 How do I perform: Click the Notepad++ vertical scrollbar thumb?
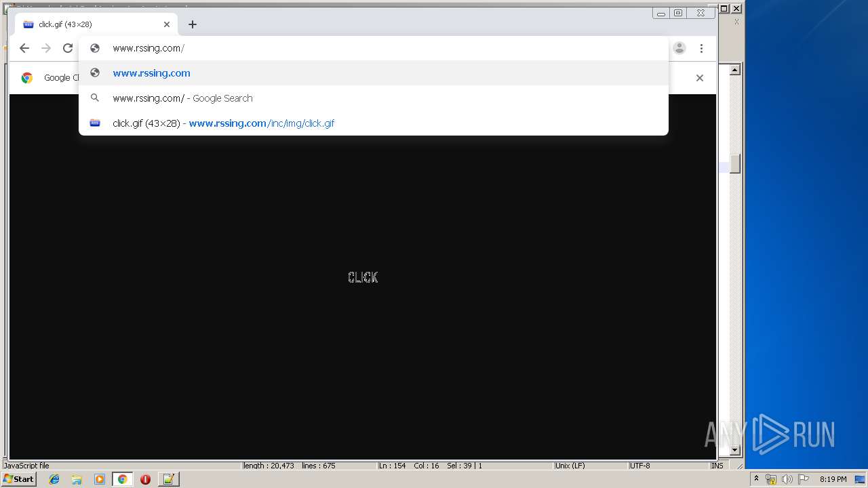pos(734,163)
